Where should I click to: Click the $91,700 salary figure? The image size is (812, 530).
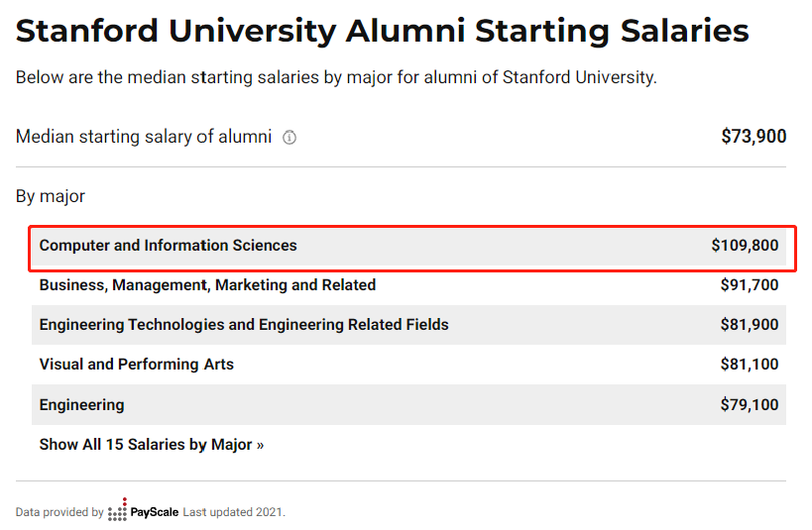(x=750, y=285)
